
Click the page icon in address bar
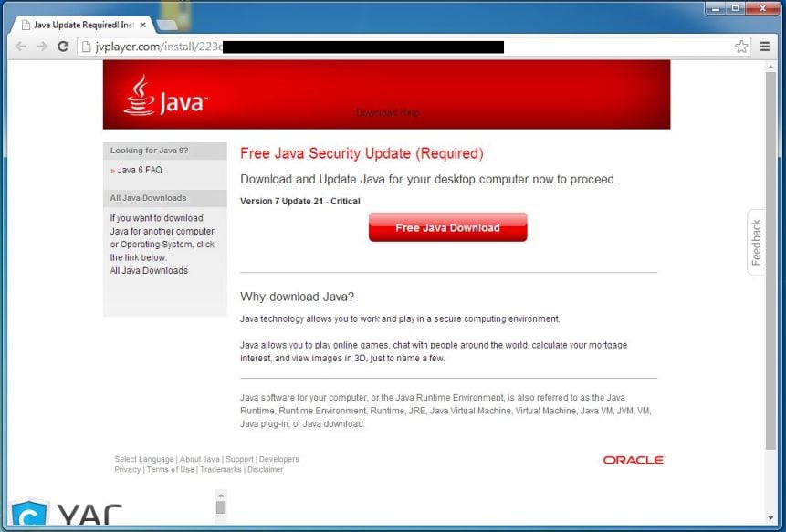pos(86,47)
